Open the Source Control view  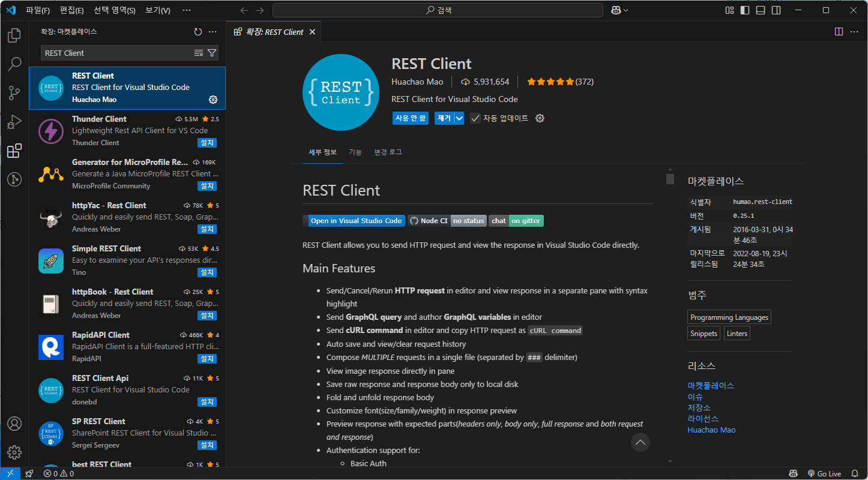point(14,92)
